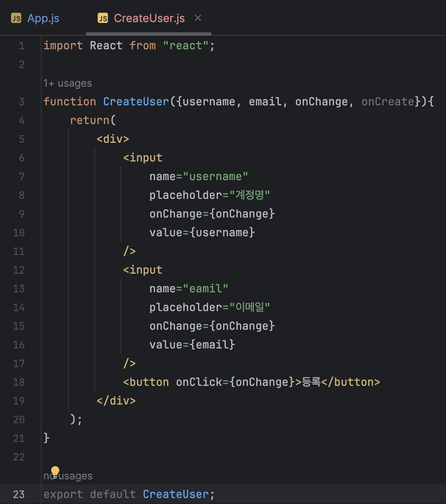The image size is (446, 504).
Task: Click the "react" import string
Action: click(186, 45)
